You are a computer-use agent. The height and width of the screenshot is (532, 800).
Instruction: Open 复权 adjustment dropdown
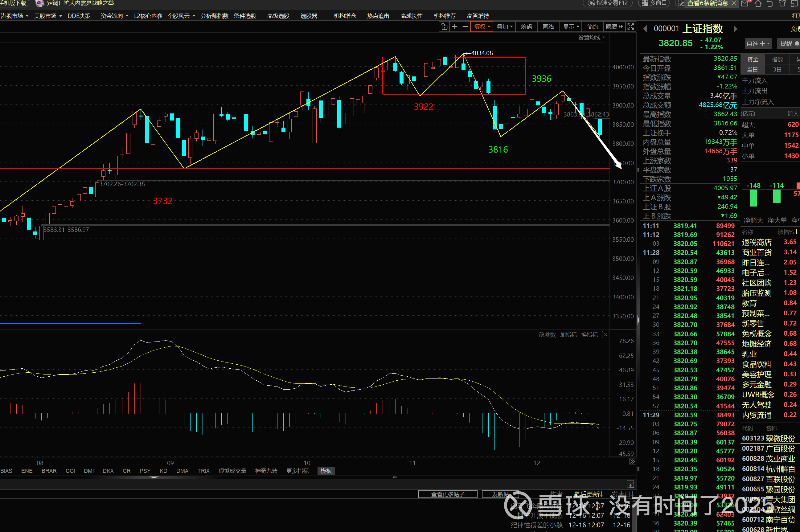tap(482, 27)
